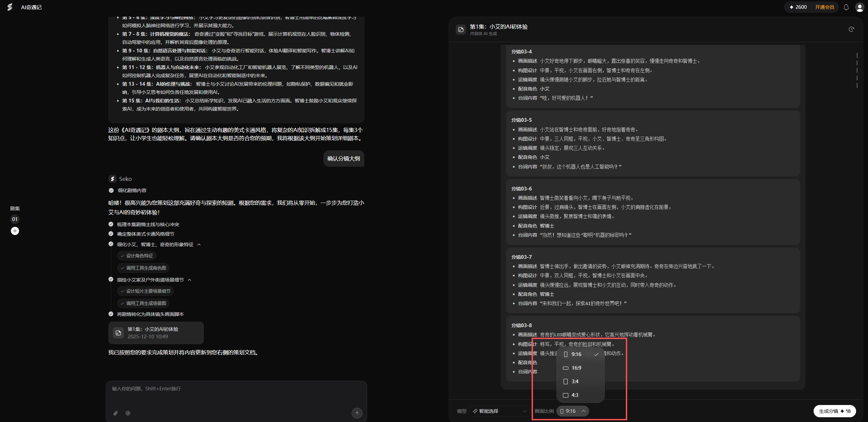This screenshot has width=868, height=422.
Task: Select episode 01 in sidebar
Action: coord(15,219)
